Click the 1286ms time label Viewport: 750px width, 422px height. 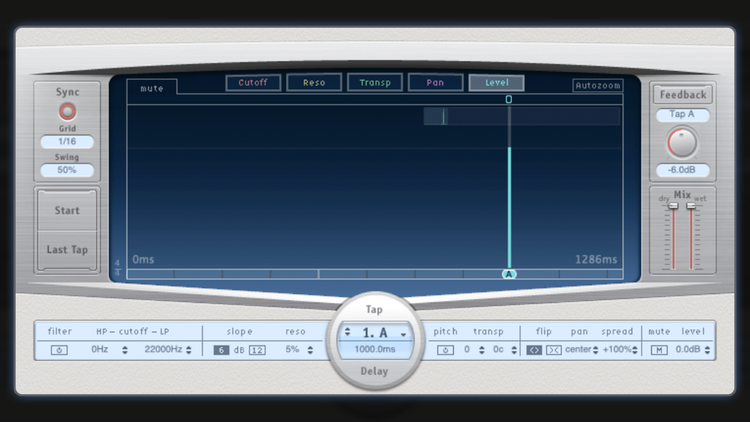tap(596, 259)
